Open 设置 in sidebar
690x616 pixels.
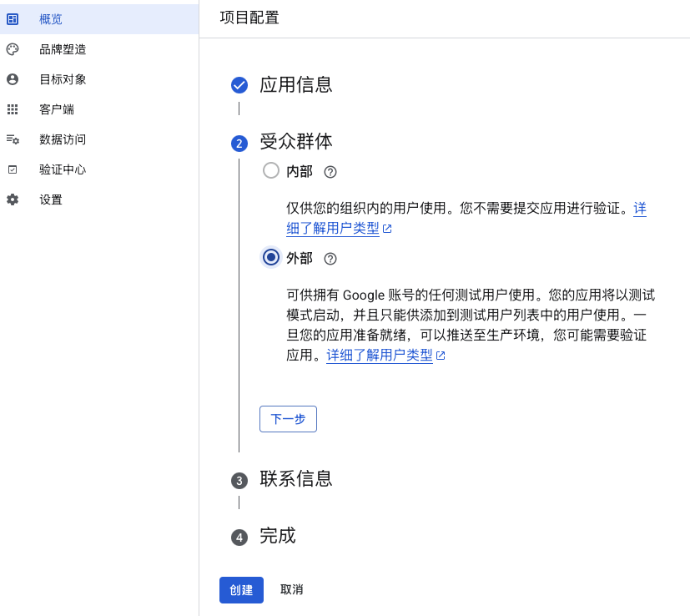[99, 199]
